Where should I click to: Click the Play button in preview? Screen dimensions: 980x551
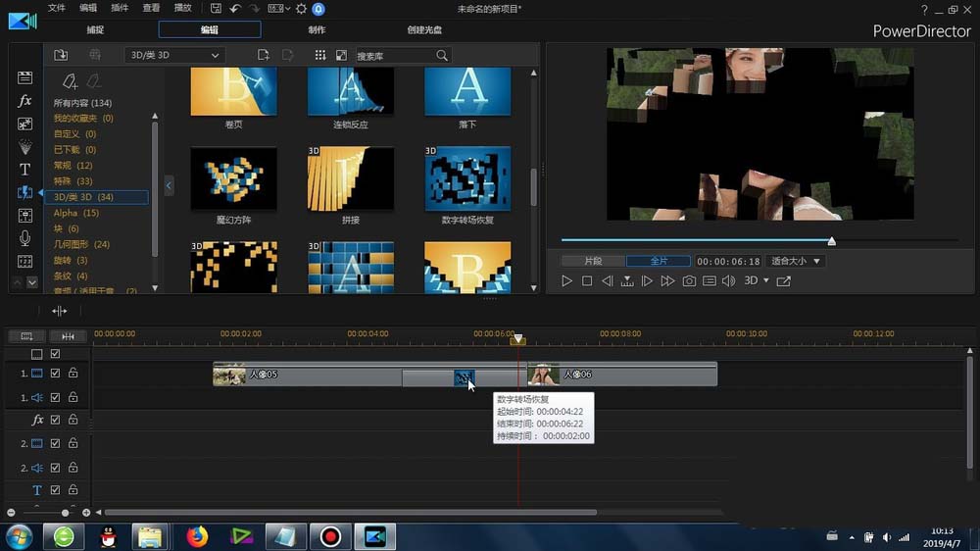566,281
